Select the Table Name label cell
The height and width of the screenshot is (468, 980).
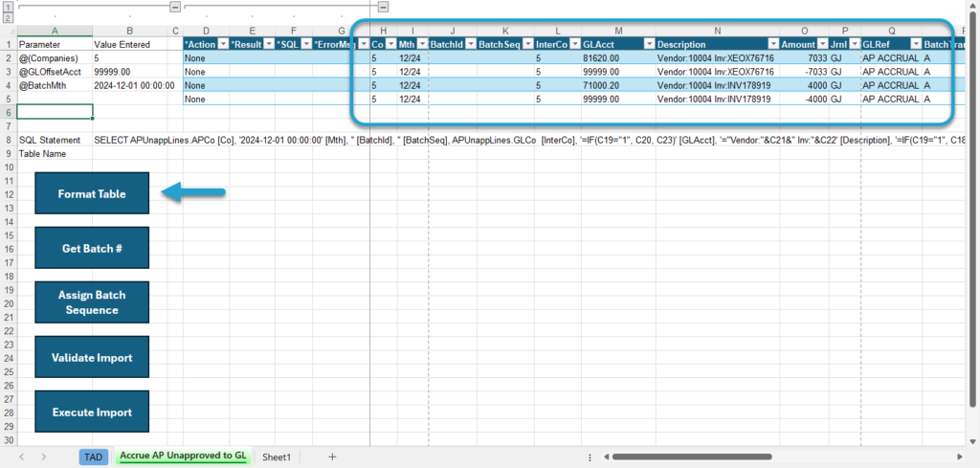55,154
